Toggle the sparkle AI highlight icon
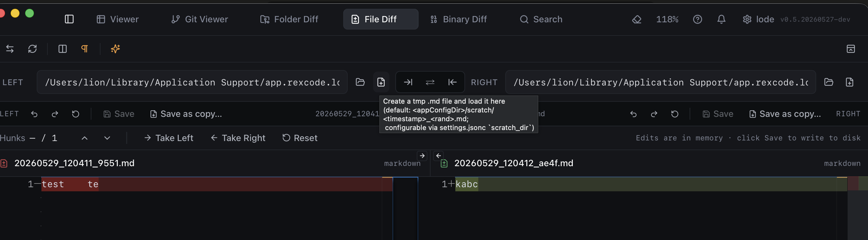This screenshot has height=240, width=868. coord(115,49)
